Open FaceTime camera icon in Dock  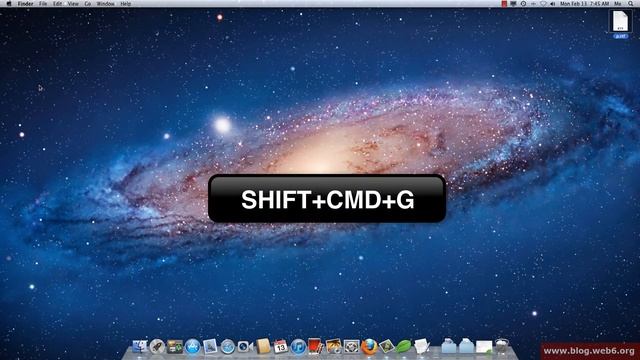click(x=245, y=347)
